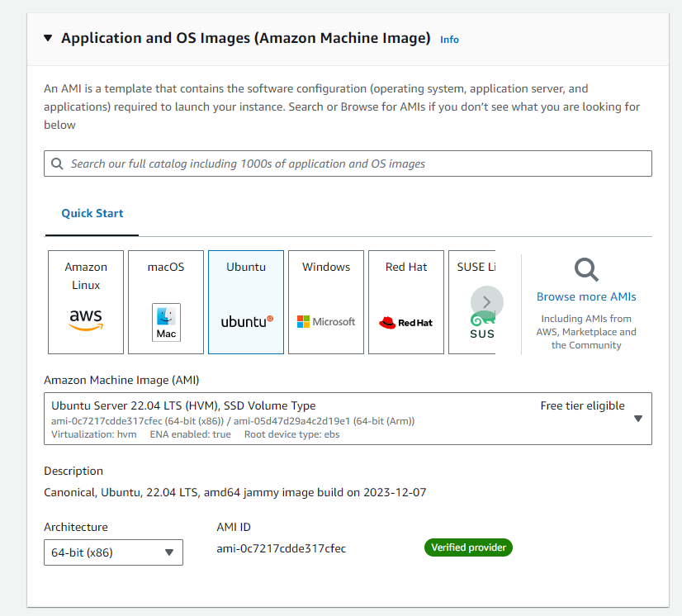
Task: Click the Browse more AMIs magnifier icon
Action: pos(585,270)
